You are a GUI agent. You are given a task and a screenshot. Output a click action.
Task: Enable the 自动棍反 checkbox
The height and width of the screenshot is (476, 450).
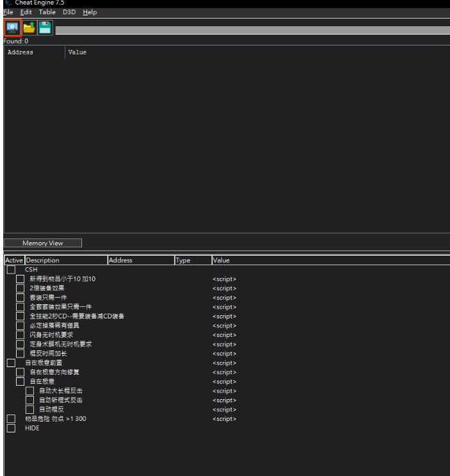tap(29, 409)
